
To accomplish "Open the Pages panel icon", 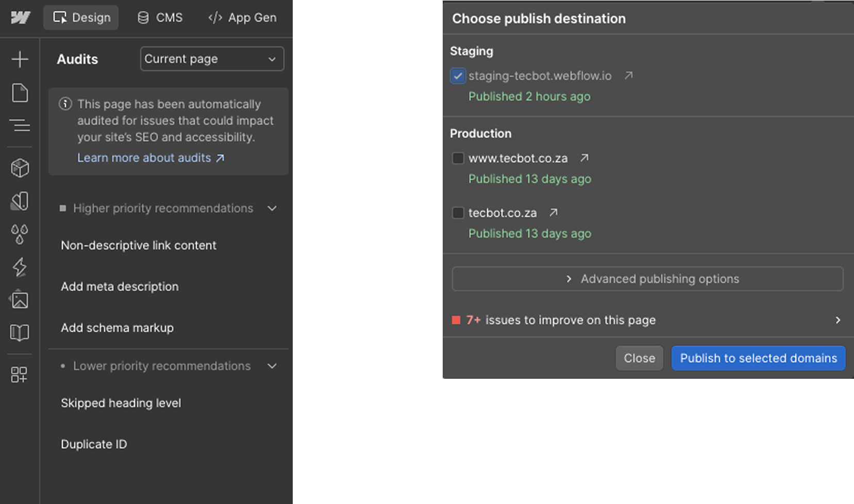I will tap(20, 93).
